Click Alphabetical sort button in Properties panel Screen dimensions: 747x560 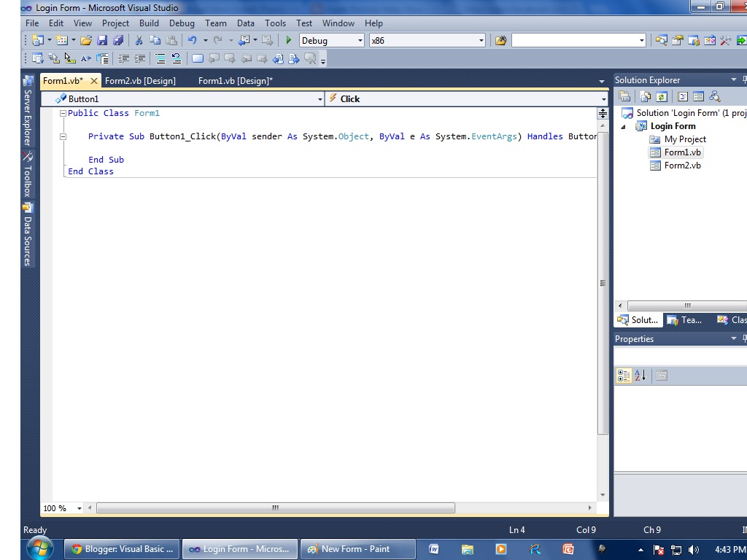coord(640,376)
